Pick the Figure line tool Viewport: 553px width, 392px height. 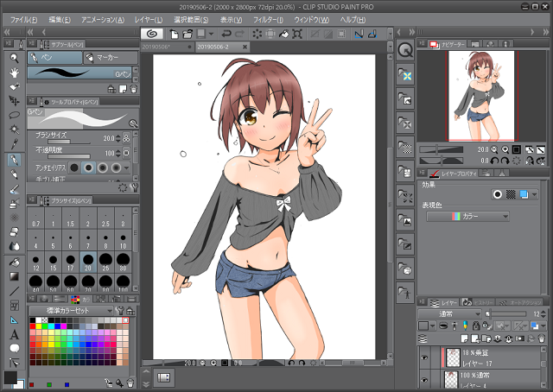point(14,291)
